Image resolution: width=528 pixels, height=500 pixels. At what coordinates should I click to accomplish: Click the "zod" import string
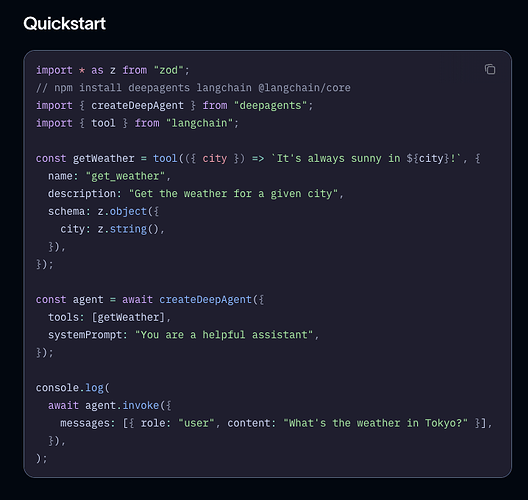point(168,70)
